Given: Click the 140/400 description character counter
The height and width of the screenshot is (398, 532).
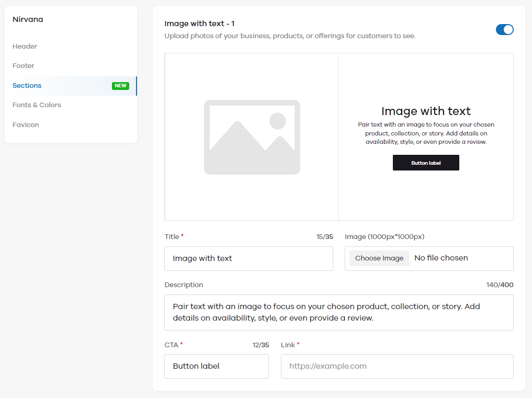Looking at the screenshot, I should coord(500,285).
